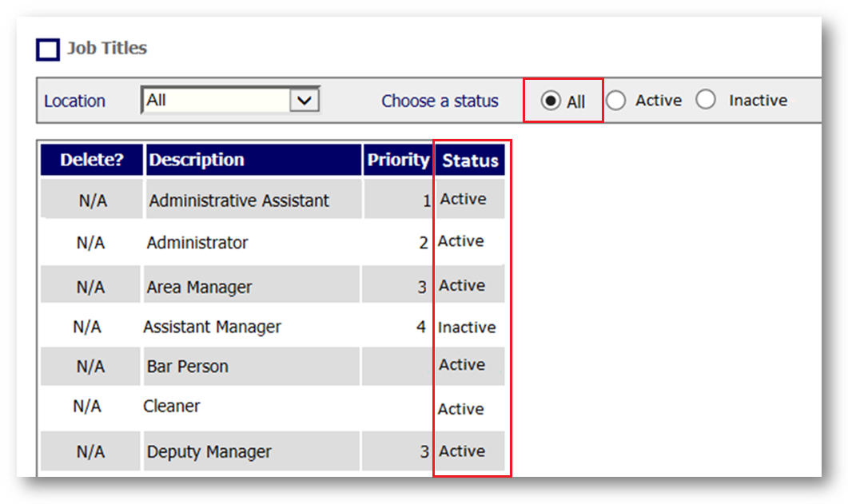Open the Location dropdown arrow
This screenshot has height=504, width=848.
pos(304,101)
